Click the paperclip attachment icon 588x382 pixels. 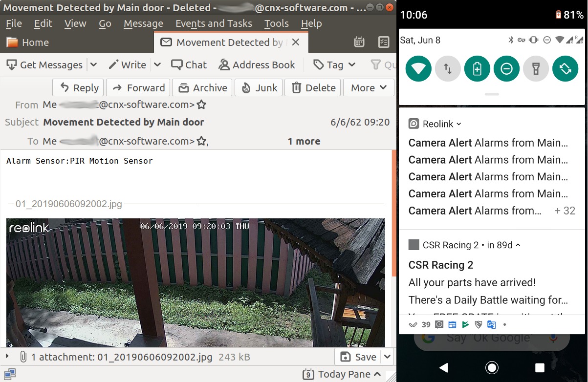(23, 357)
